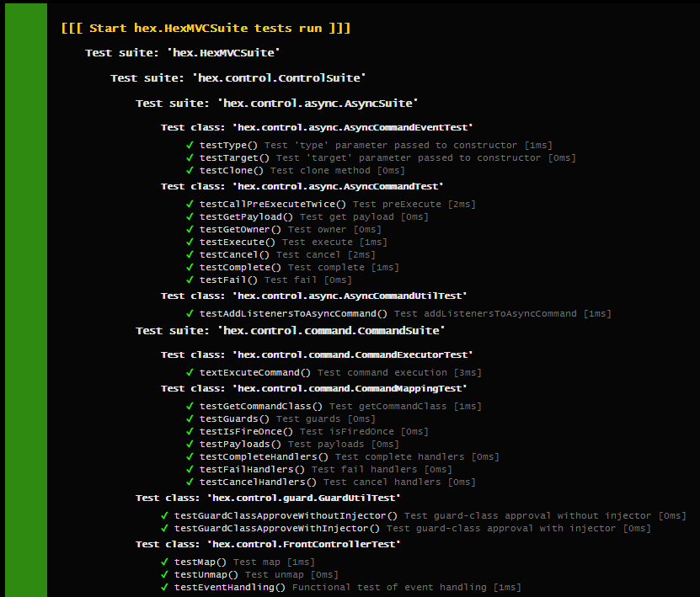
Task: Click the checkmark beside testComplete()
Action: (190, 267)
